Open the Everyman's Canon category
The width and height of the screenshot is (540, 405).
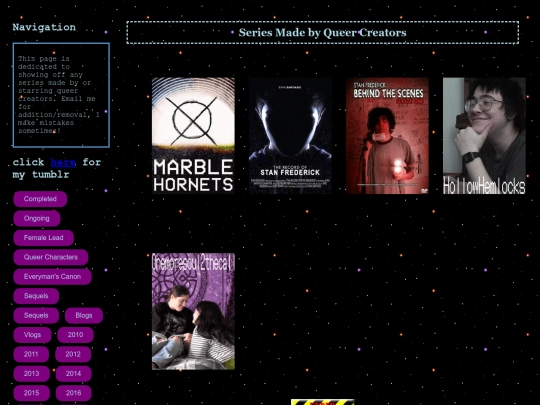(52, 277)
